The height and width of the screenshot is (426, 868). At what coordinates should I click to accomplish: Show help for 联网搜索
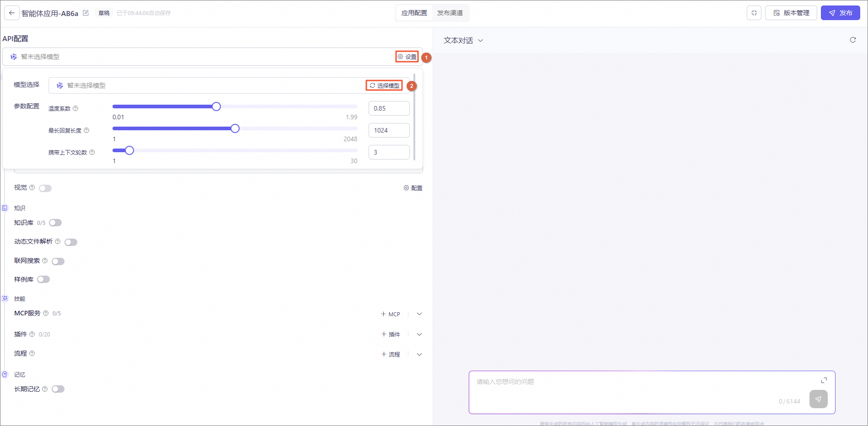[x=45, y=261]
